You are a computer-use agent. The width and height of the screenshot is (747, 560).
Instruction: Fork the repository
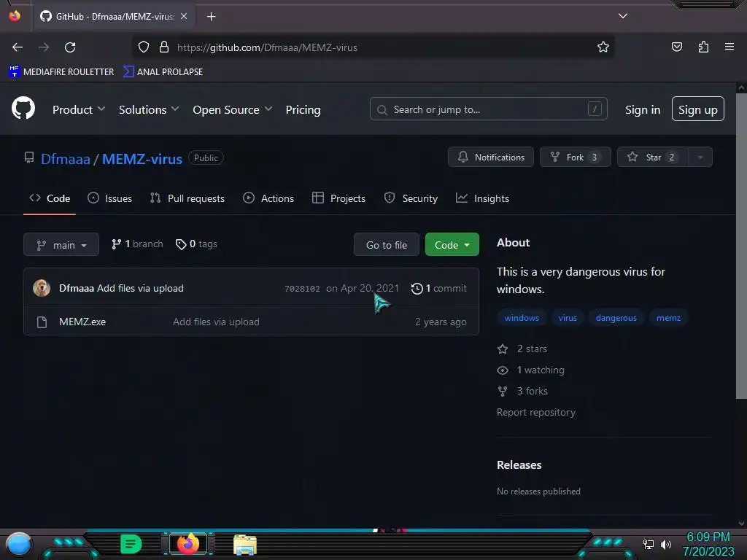pyautogui.click(x=575, y=157)
